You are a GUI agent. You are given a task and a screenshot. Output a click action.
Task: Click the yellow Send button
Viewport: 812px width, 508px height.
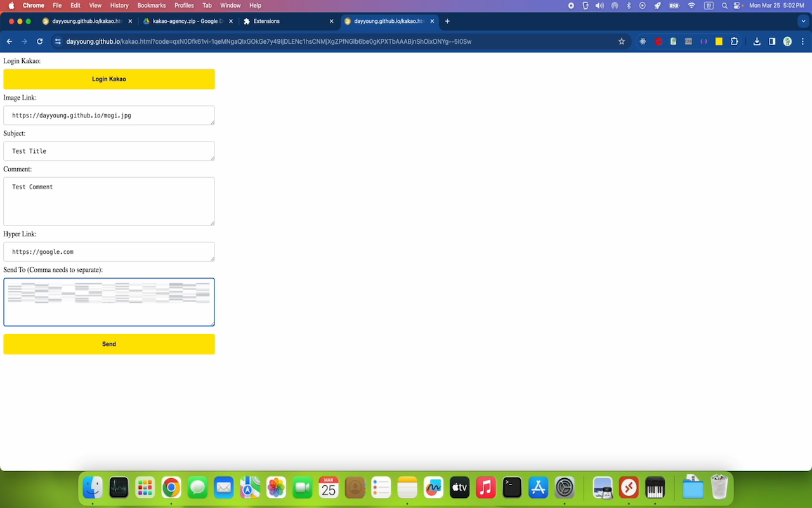[109, 344]
